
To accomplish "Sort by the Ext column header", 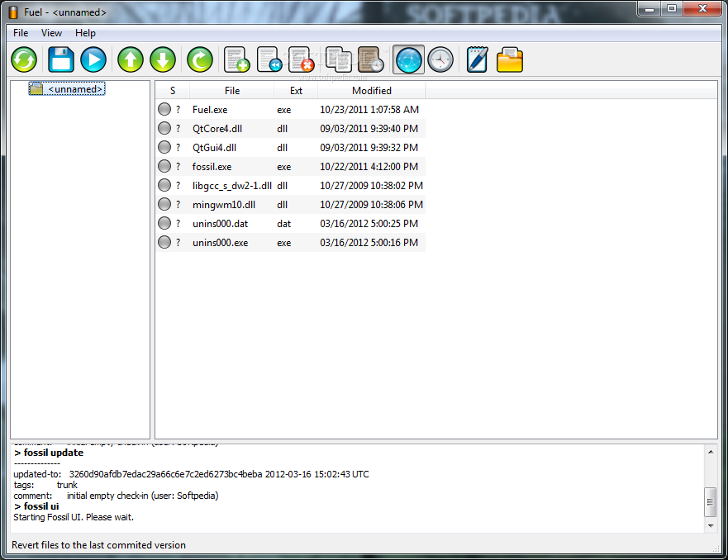I will 296,91.
